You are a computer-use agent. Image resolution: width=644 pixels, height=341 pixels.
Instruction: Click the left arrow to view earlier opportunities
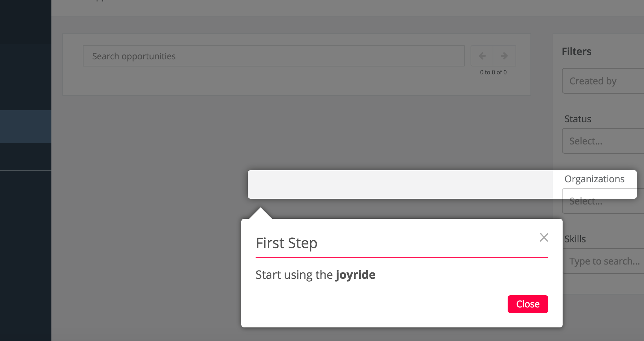tap(482, 56)
